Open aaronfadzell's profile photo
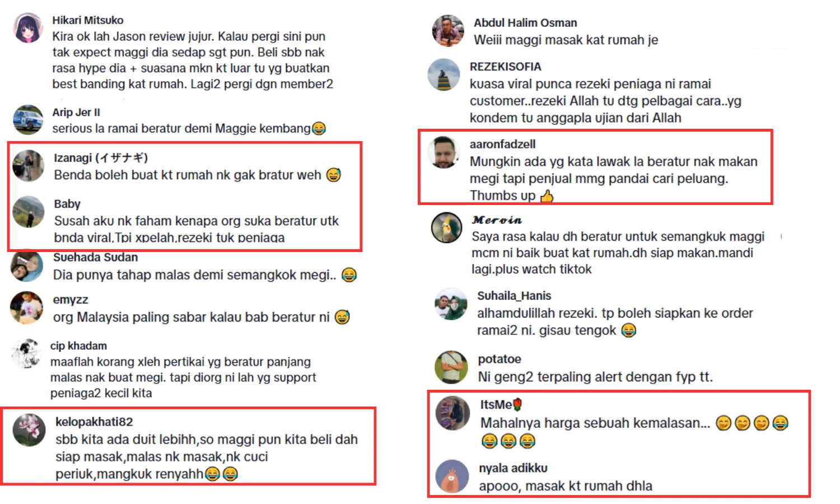The height and width of the screenshot is (504, 840). point(444,152)
